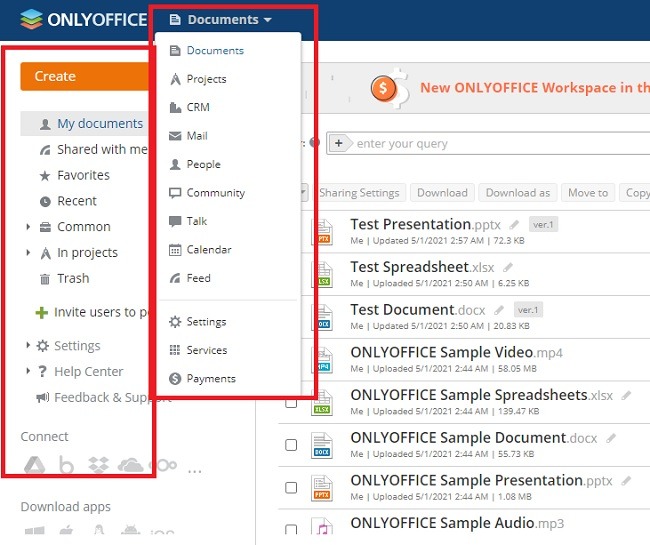The height and width of the screenshot is (545, 650).
Task: Open the Common folder in sidebar
Action: (x=84, y=227)
